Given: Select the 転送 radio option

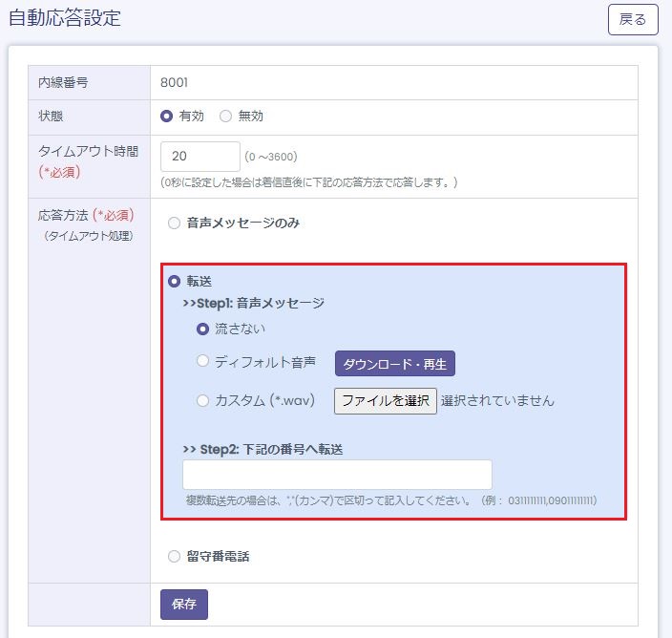Looking at the screenshot, I should click(174, 282).
